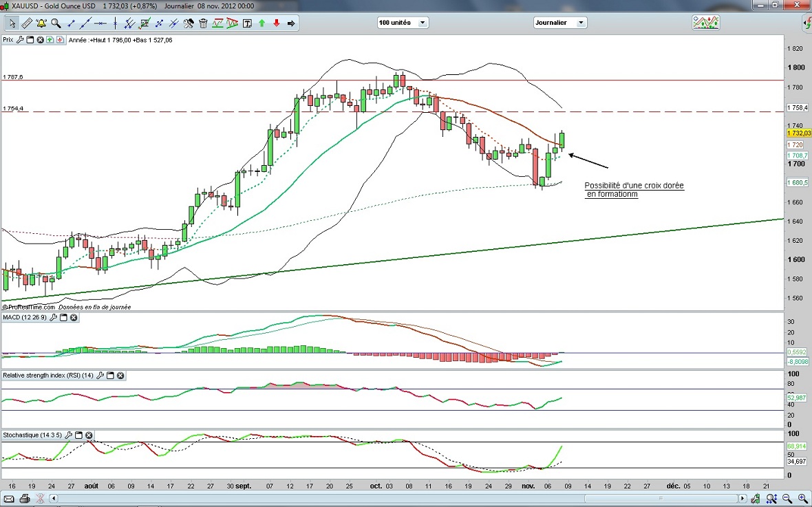Close the MACD indicator panel

[x=74, y=317]
